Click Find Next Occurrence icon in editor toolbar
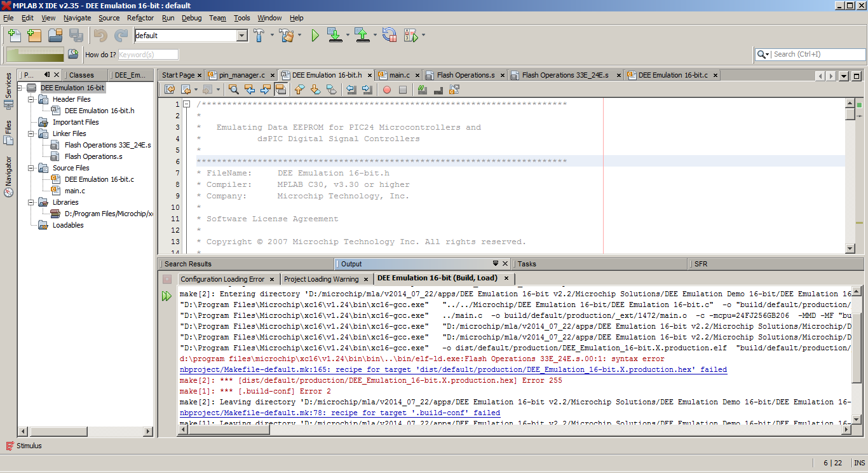This screenshot has width=868, height=473. pos(265,90)
